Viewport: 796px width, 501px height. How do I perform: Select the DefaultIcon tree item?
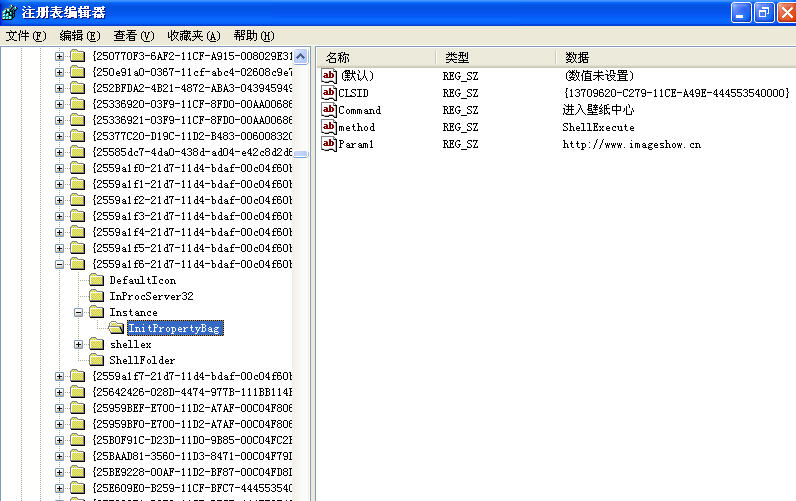143,280
